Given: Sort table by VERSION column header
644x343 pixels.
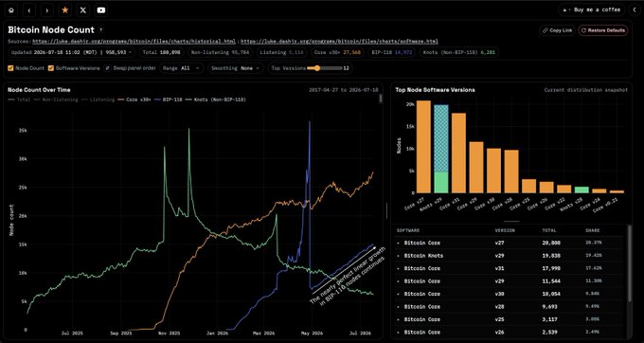Looking at the screenshot, I should click(x=506, y=230).
